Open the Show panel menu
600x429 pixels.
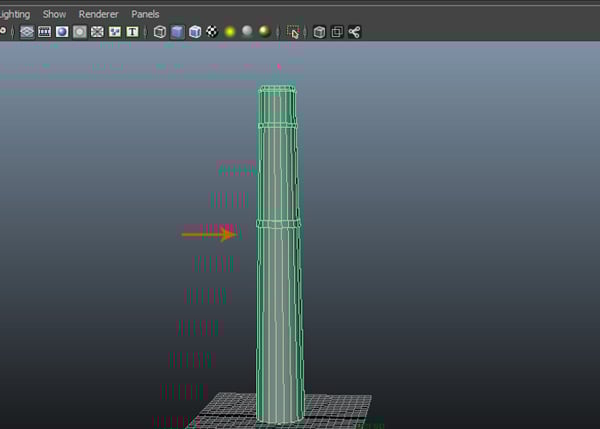coord(54,15)
